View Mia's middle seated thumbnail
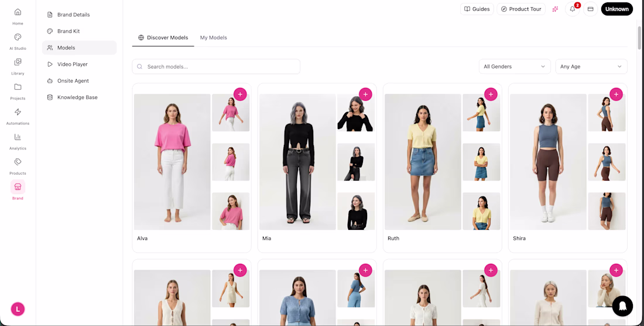This screenshot has width=644, height=326. point(356,162)
